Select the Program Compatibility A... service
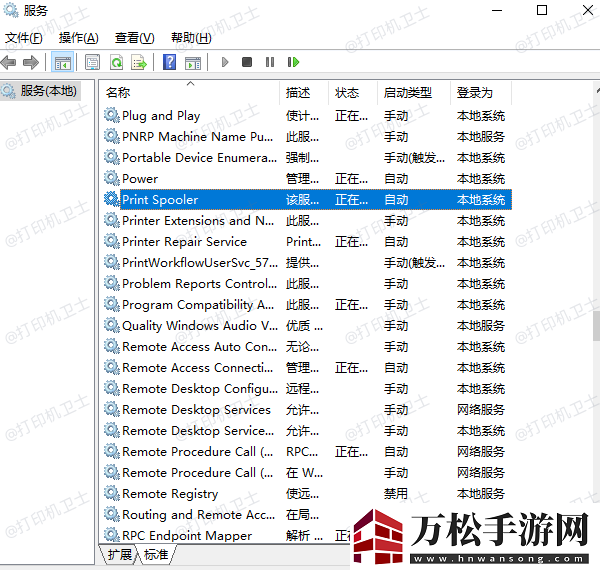Screen dimensions: 600x570 (198, 305)
